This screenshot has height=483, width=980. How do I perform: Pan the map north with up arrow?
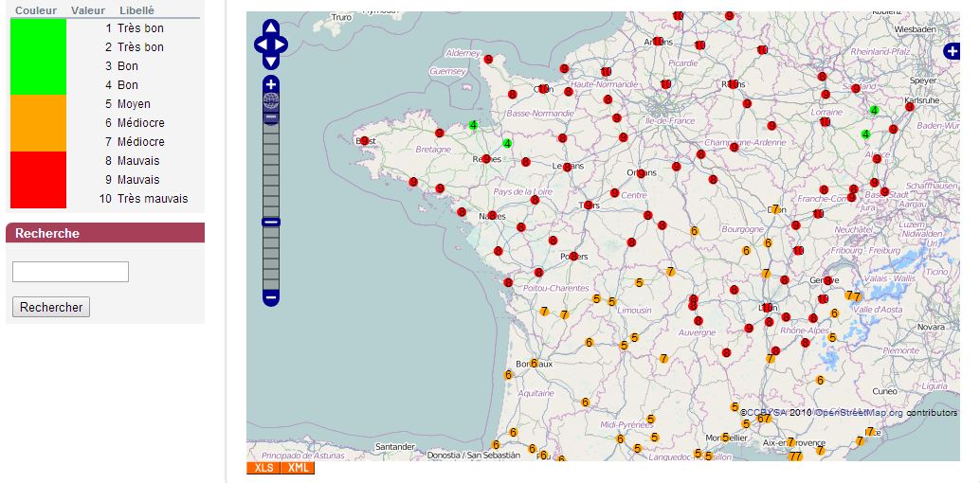(271, 27)
